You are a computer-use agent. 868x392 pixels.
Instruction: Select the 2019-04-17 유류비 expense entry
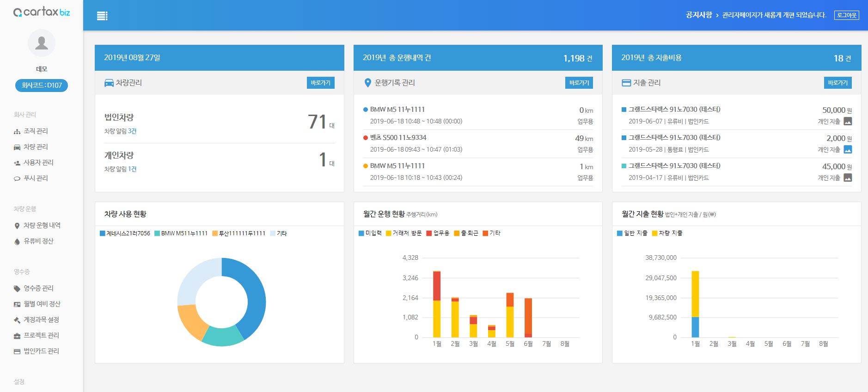point(737,171)
